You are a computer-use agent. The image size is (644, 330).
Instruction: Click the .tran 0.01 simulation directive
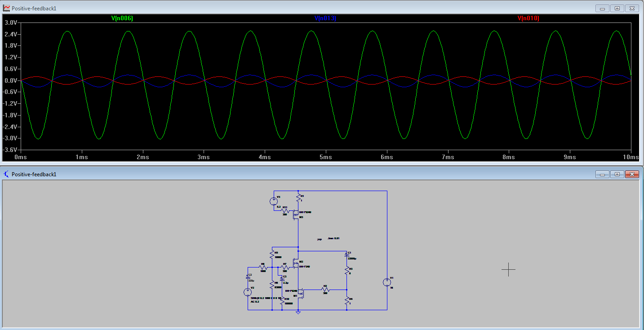coord(333,238)
